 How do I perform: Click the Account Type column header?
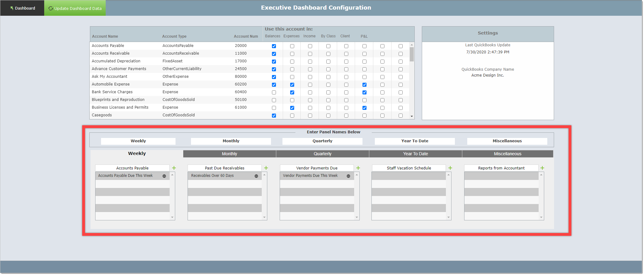pos(174,36)
